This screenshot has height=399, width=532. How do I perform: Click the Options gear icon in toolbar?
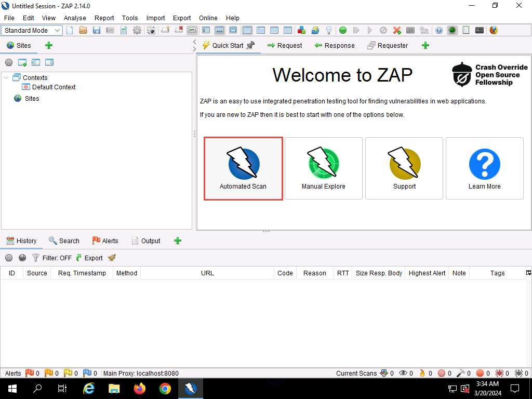tap(137, 30)
